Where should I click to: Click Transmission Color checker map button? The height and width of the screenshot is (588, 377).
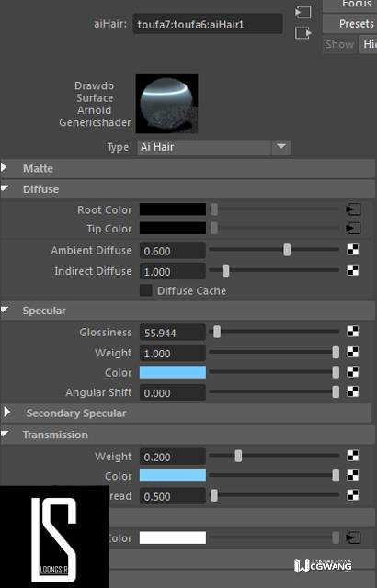click(353, 475)
